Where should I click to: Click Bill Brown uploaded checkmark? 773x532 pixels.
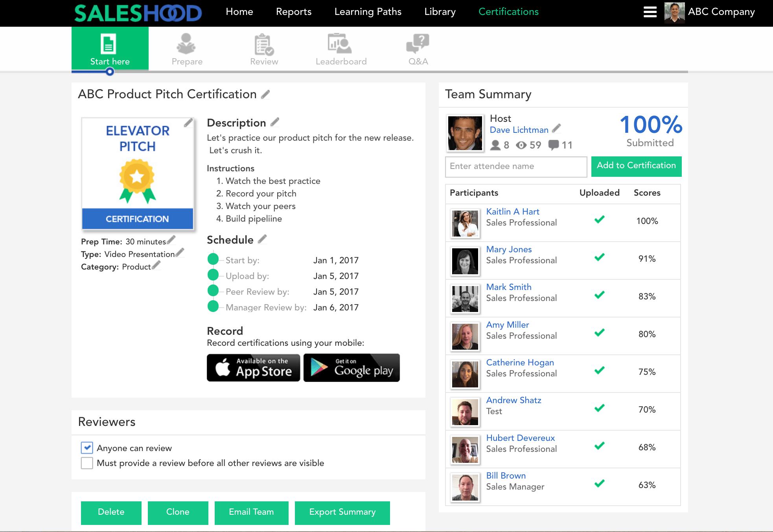pyautogui.click(x=599, y=484)
